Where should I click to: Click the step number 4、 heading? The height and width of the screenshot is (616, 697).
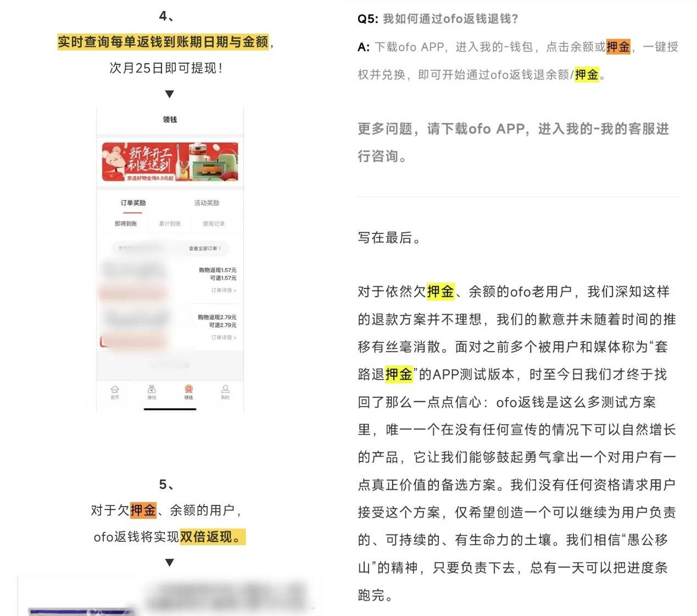point(166,16)
